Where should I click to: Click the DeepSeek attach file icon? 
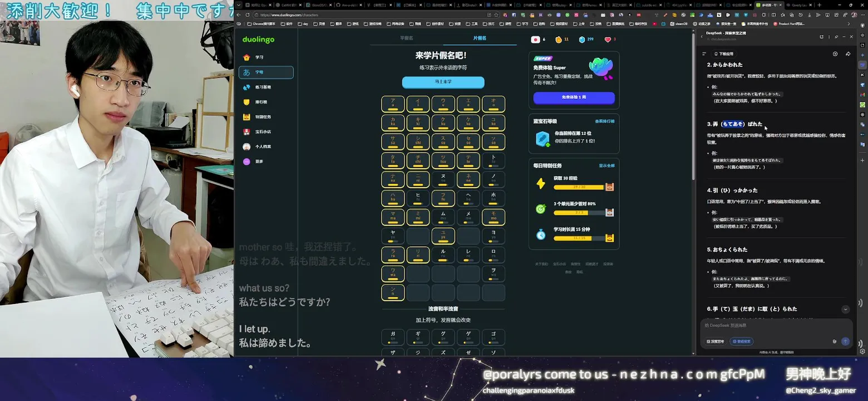click(x=834, y=341)
